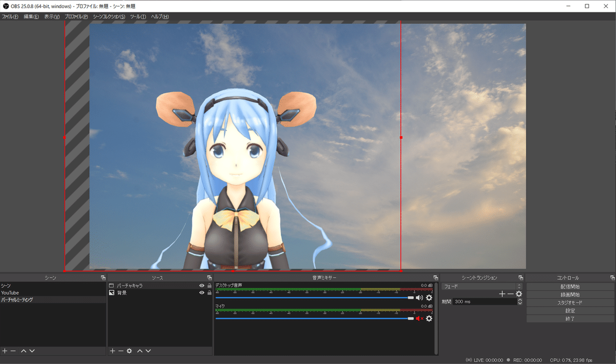Move scene up with the up arrow in シーン panel
Image resolution: width=616 pixels, height=364 pixels.
point(24,351)
